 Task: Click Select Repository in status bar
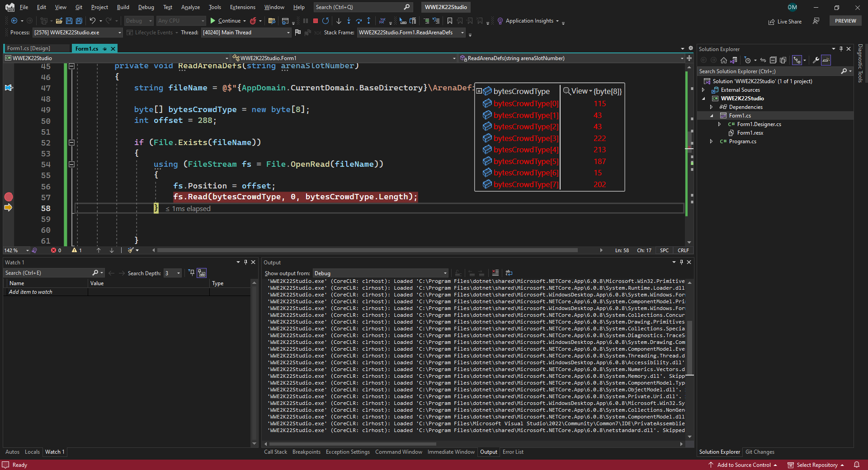pos(816,465)
